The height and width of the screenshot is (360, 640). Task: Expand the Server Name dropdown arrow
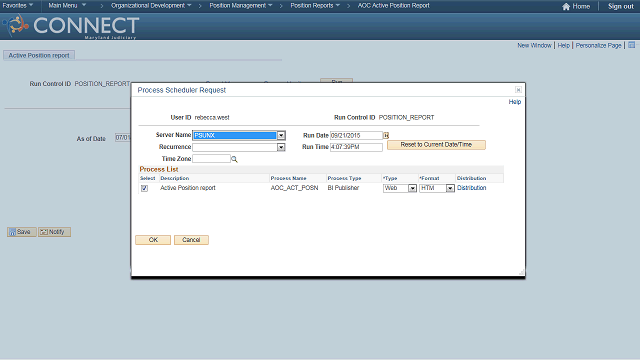281,136
